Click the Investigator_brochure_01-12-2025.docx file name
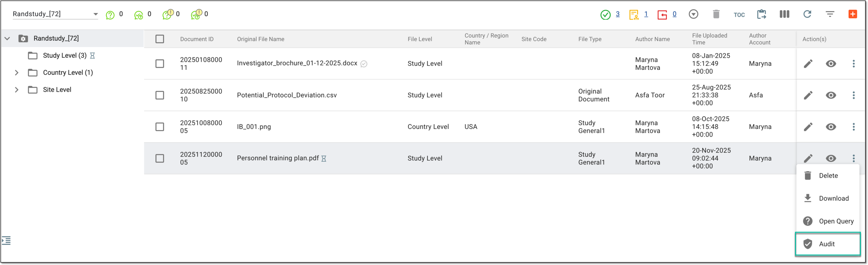 coord(297,63)
